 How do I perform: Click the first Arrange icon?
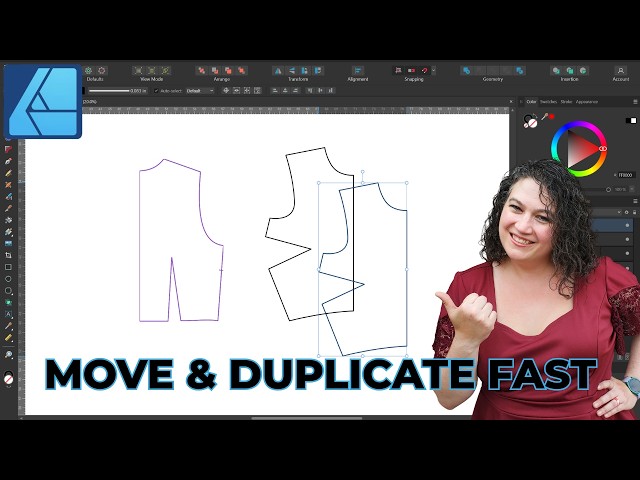coord(201,71)
